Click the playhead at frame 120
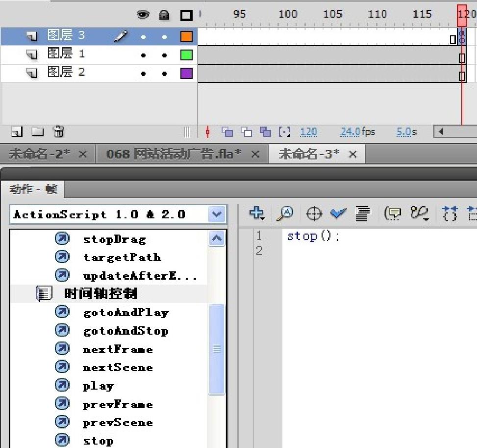 [462, 16]
